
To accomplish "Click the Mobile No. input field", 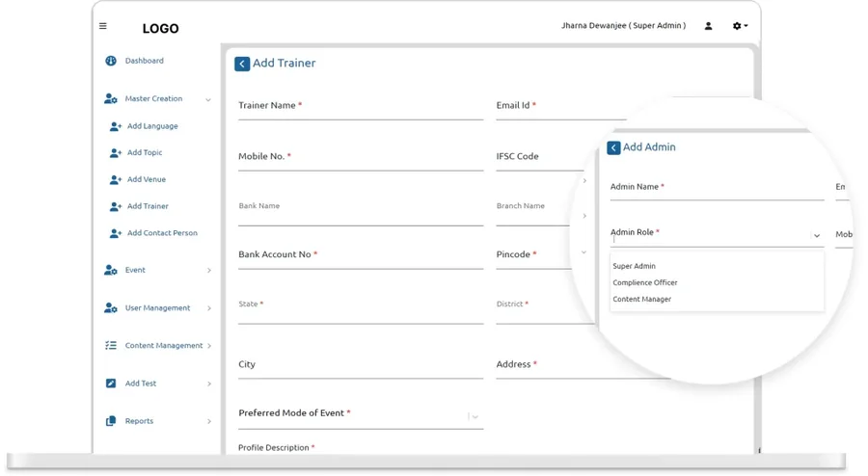I will pos(361,160).
